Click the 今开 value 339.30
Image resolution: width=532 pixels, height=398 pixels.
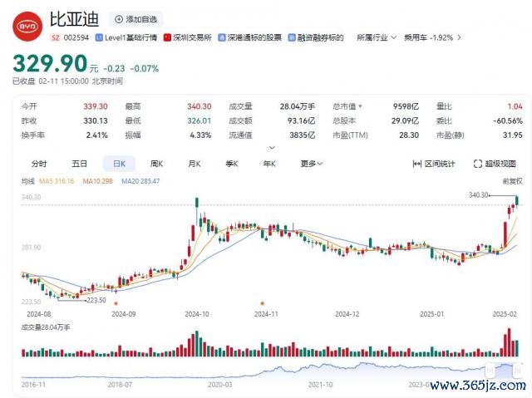96,106
